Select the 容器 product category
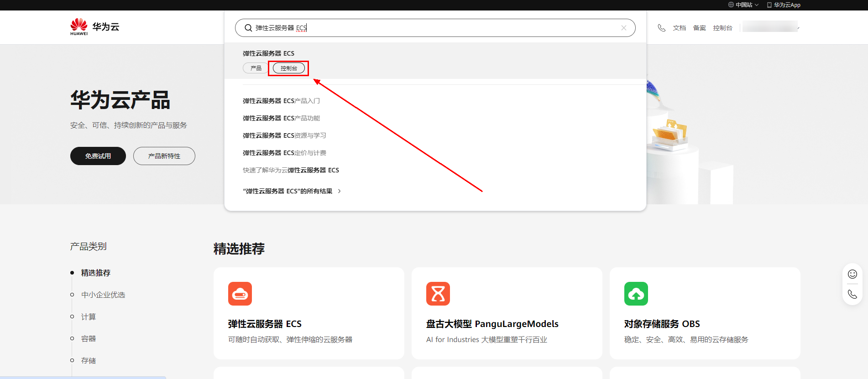868x379 pixels. point(89,338)
